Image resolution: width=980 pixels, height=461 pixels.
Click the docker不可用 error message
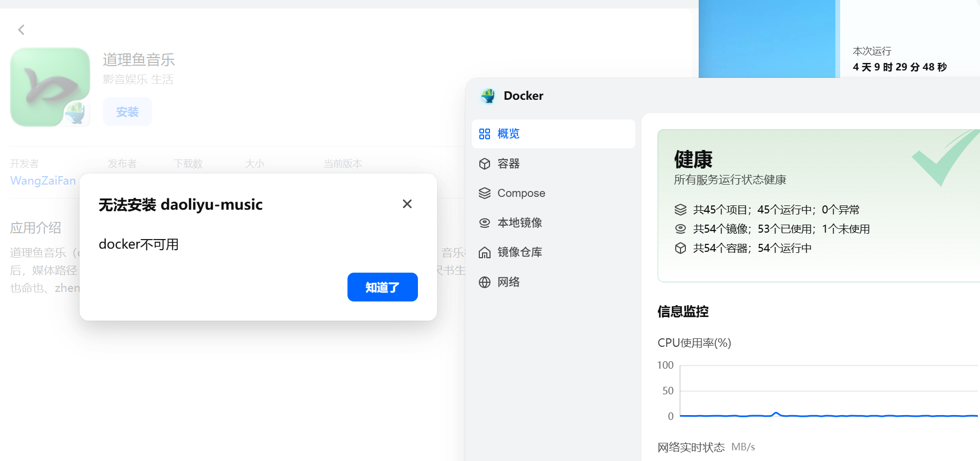[x=139, y=244]
